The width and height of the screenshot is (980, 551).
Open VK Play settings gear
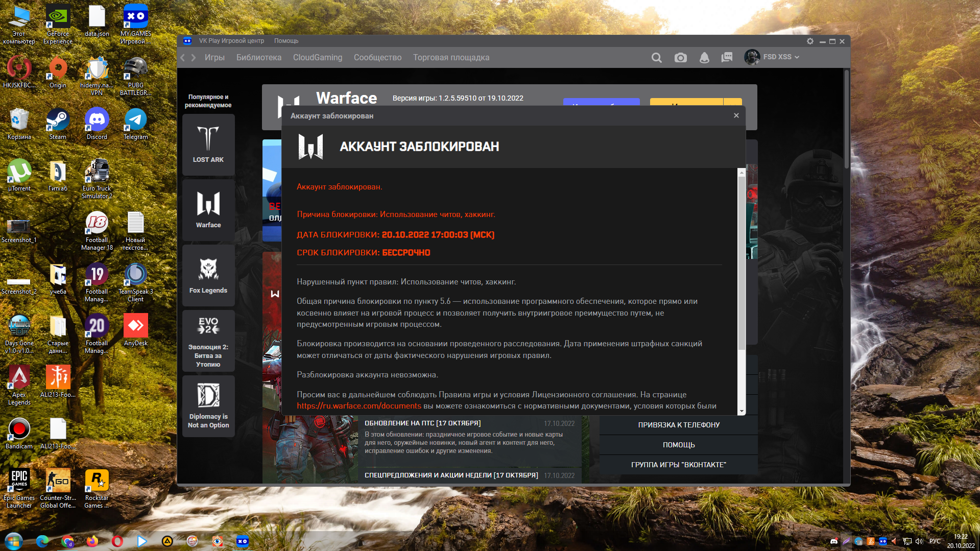[x=810, y=41]
